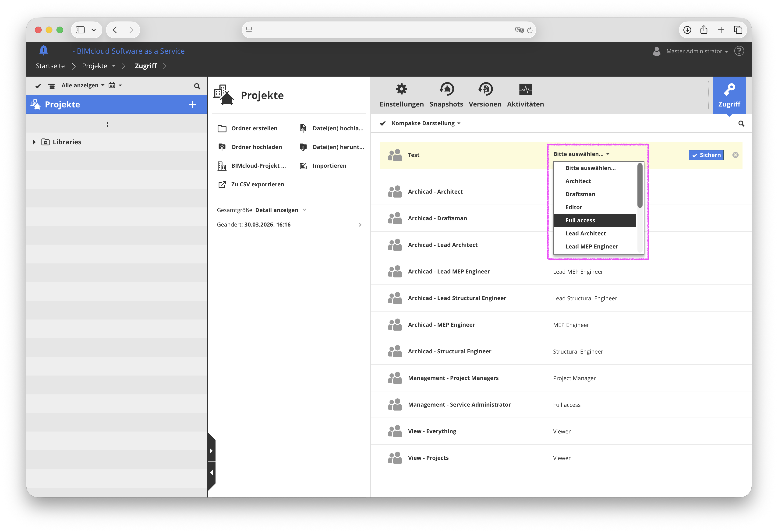This screenshot has width=778, height=532.
Task: Click Archicad - Structural Engineer group icon
Action: pyautogui.click(x=395, y=351)
